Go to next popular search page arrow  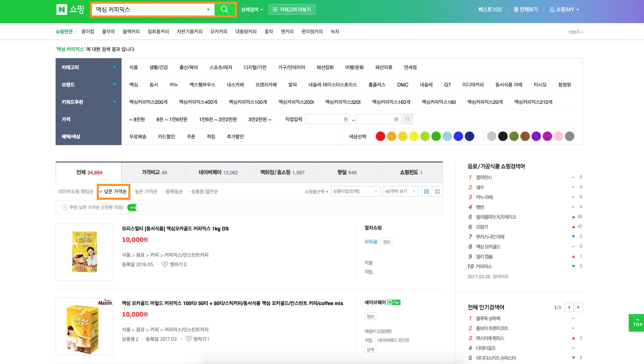click(578, 307)
